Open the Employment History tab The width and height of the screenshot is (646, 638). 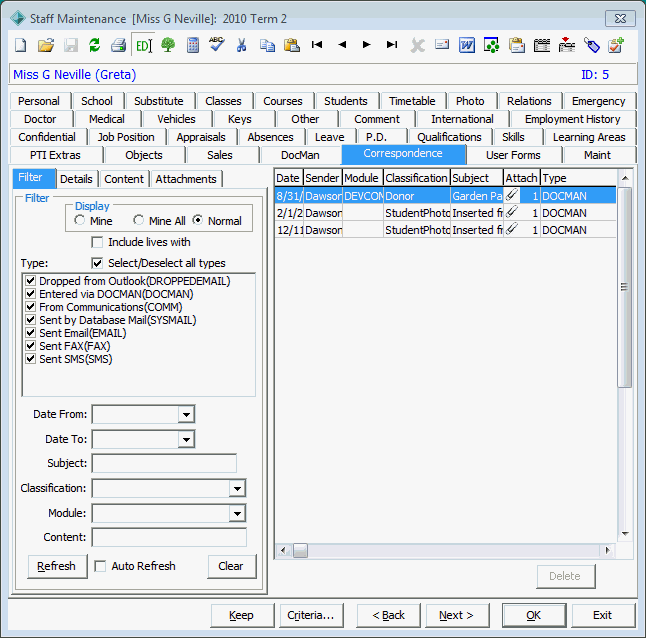[x=573, y=119]
